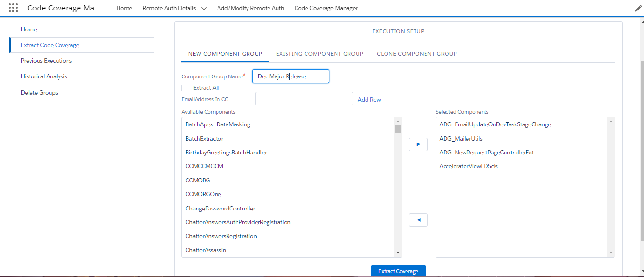Switch to CLONE COMPONENT GROUP tab
Screen dimensions: 644x277
click(x=416, y=54)
